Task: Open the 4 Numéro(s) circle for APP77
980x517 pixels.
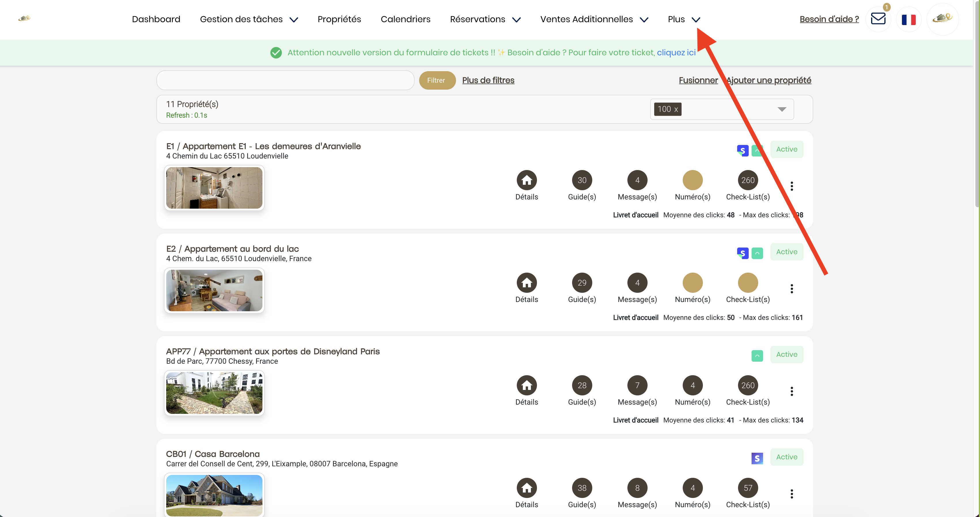Action: click(x=693, y=385)
